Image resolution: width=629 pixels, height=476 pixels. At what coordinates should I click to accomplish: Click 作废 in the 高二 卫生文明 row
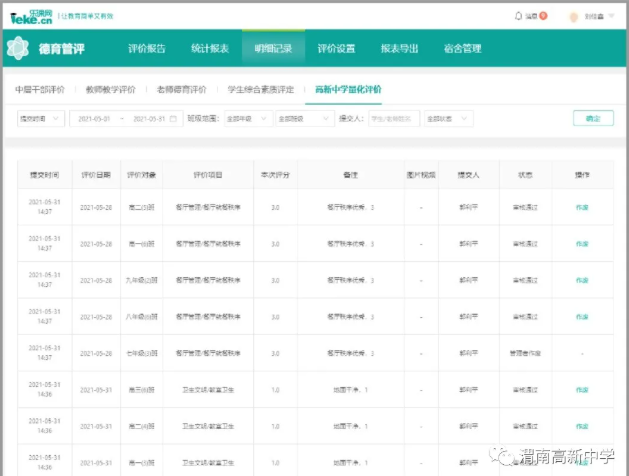click(x=582, y=426)
